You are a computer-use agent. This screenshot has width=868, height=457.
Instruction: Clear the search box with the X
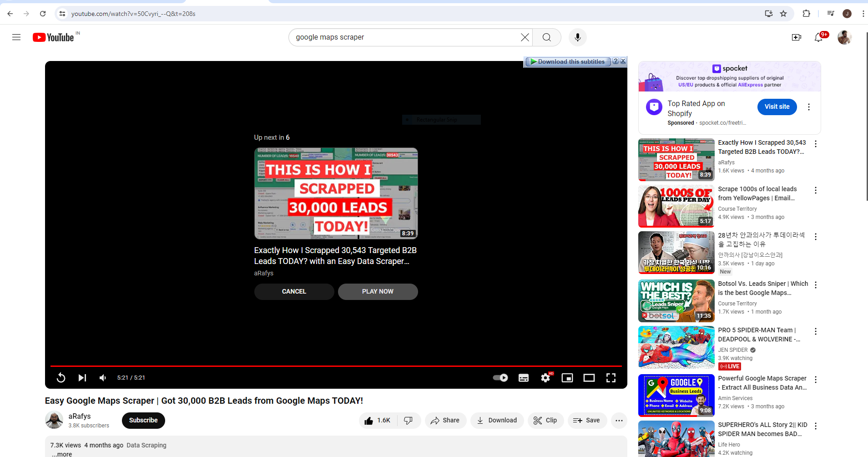(x=525, y=37)
